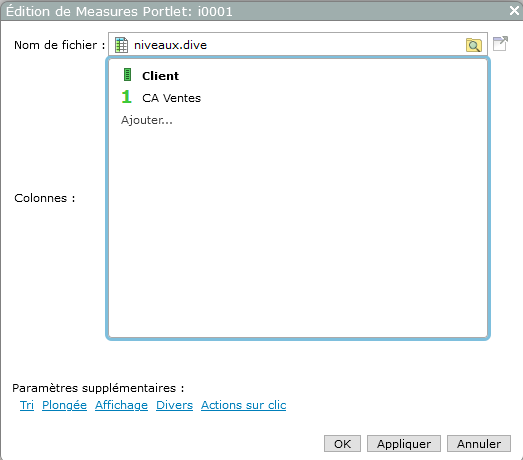Image resolution: width=523 pixels, height=460 pixels.
Task: Select the CA Ventes column entry
Action: 171,98
